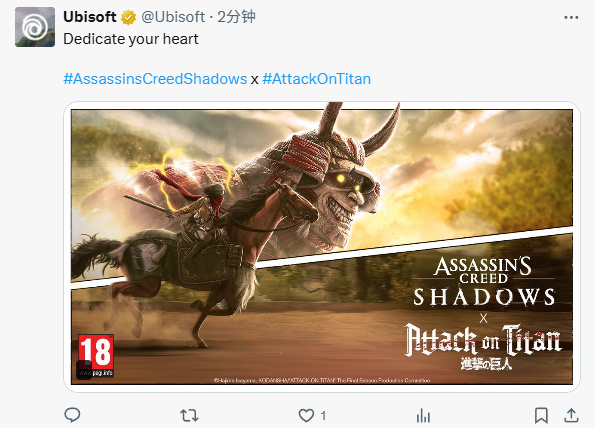Open the @Ubisoft handle link

[173, 17]
